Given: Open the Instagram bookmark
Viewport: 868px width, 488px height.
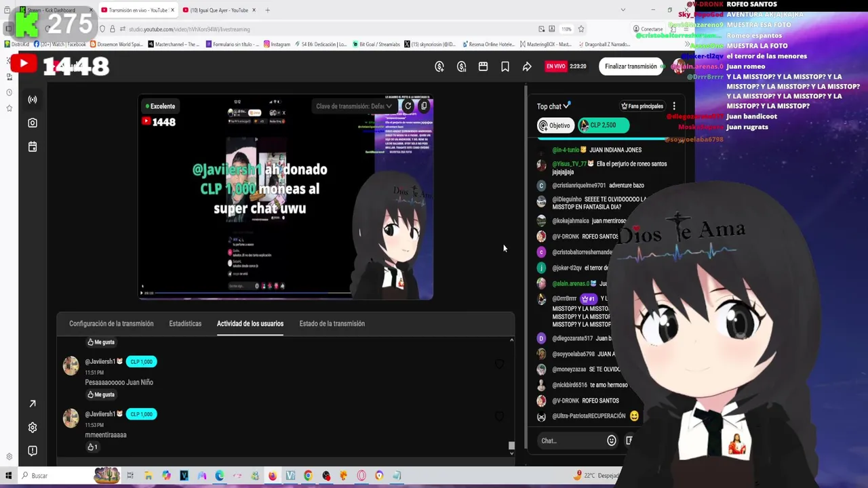Looking at the screenshot, I should 276,44.
